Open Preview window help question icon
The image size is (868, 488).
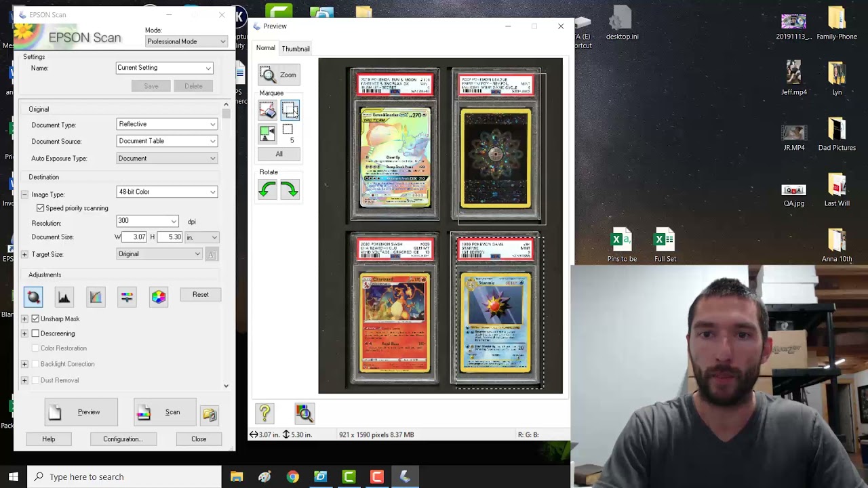(x=264, y=413)
